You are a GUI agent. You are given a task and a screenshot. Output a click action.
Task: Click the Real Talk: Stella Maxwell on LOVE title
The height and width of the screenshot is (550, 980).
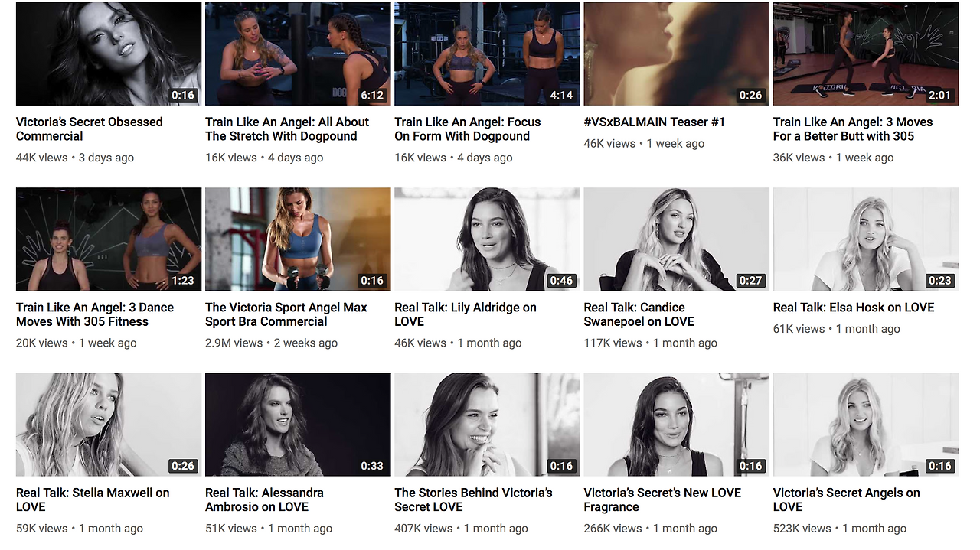click(x=93, y=500)
